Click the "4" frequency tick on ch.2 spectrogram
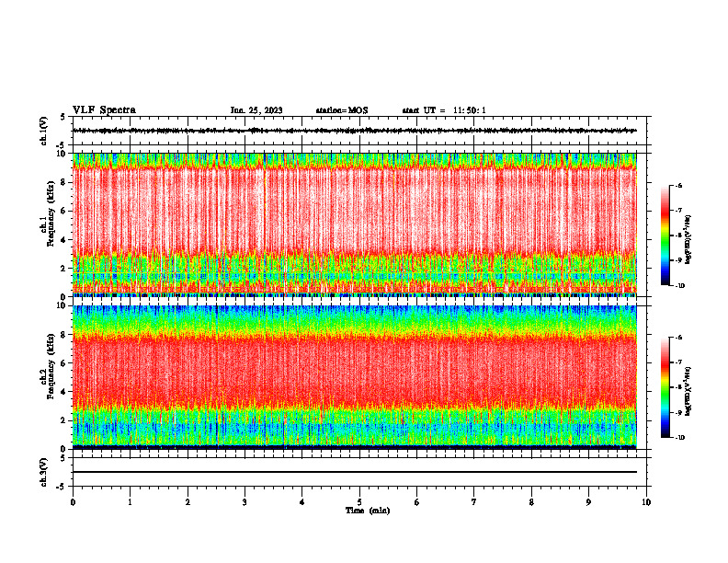728x563 pixels. (x=63, y=392)
